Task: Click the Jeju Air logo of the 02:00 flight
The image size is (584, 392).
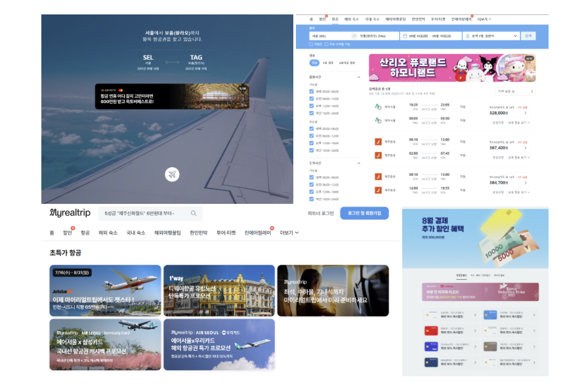Action: tap(378, 155)
